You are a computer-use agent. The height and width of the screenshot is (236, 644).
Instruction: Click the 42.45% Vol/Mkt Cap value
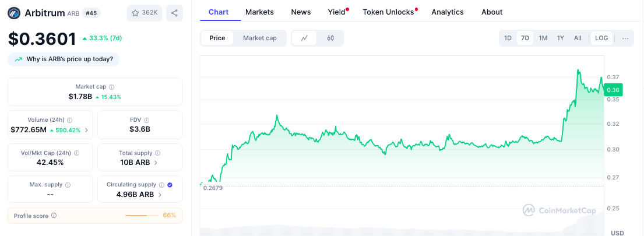point(50,163)
